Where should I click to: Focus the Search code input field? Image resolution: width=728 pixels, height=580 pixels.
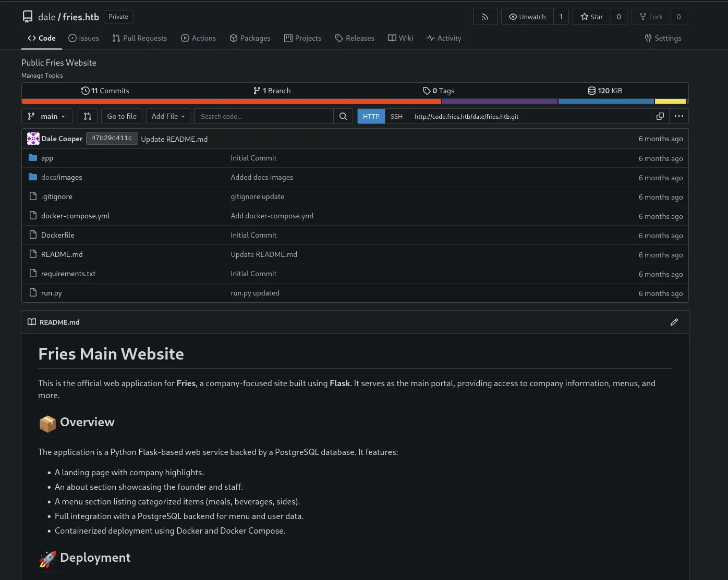coord(263,116)
